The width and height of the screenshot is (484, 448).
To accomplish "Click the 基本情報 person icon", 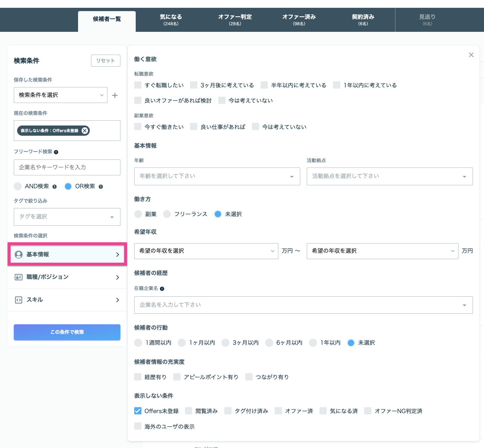I will click(19, 255).
